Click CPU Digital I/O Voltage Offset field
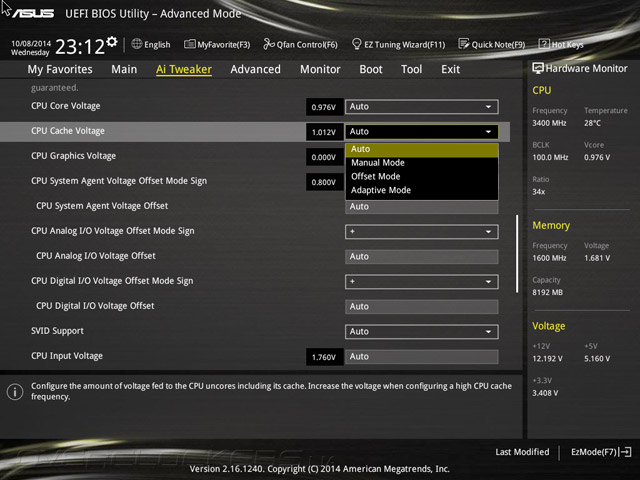The height and width of the screenshot is (480, 640). (422, 307)
